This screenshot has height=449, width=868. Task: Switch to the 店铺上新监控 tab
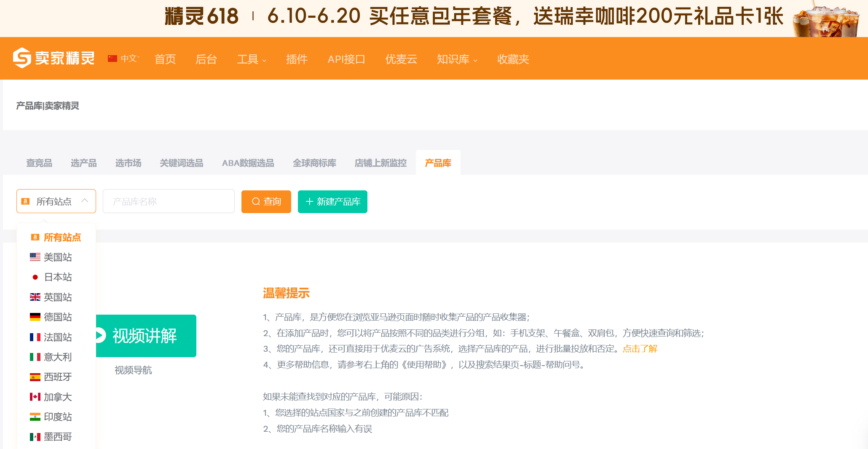click(380, 163)
